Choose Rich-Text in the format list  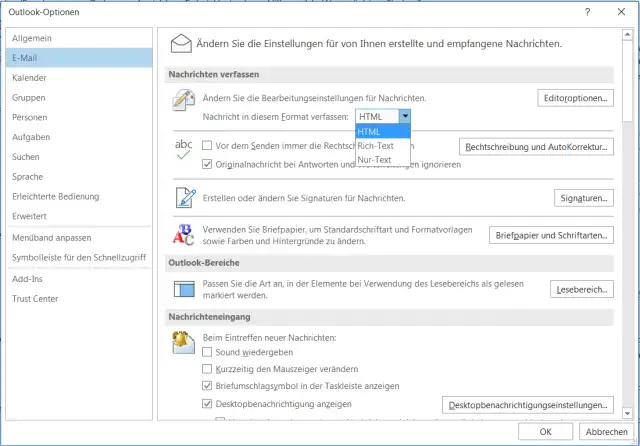383,146
